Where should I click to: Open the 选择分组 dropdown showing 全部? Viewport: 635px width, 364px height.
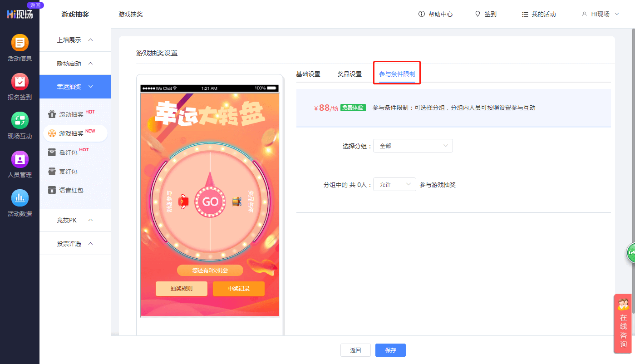413,146
